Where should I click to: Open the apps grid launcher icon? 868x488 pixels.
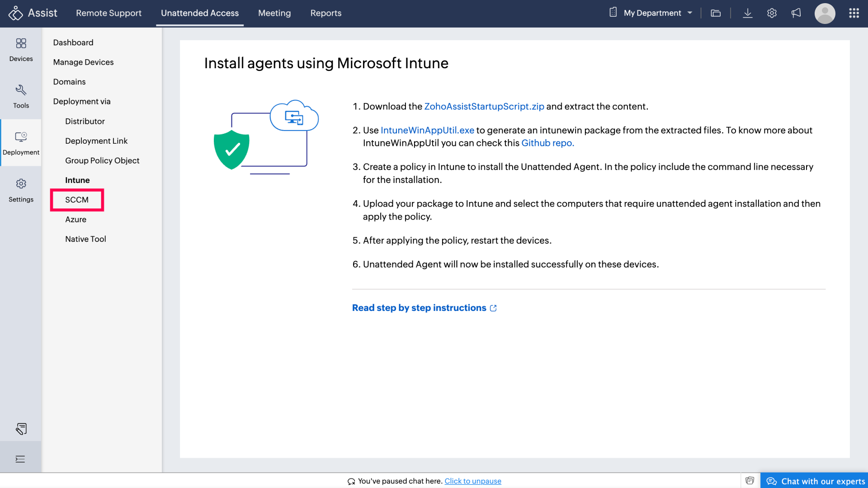pos(854,13)
